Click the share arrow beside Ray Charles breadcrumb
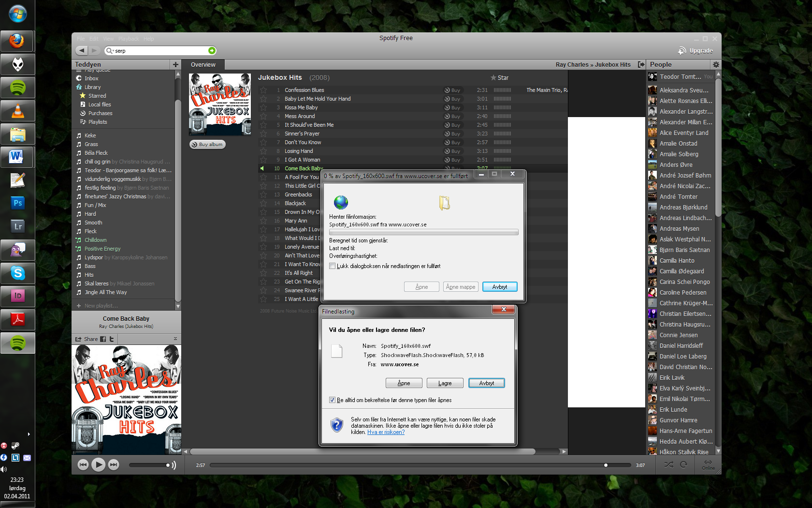The height and width of the screenshot is (508, 812). [x=641, y=64]
